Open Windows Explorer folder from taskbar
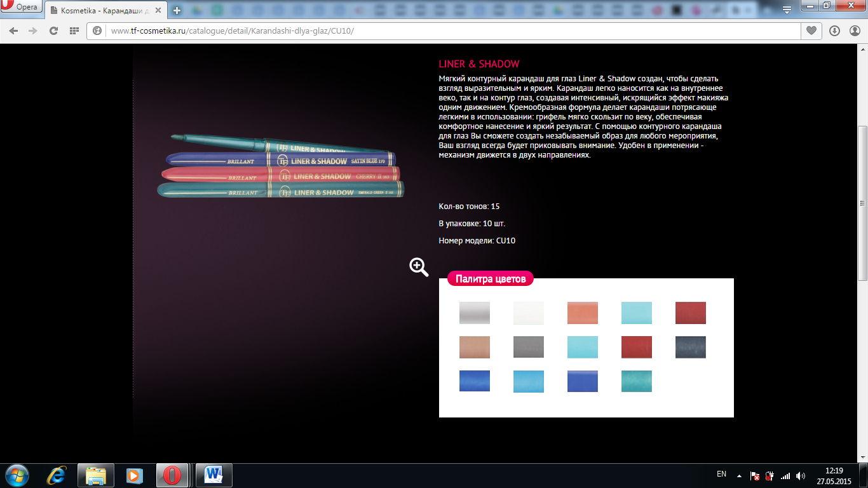This screenshot has width=868, height=488. 96,475
